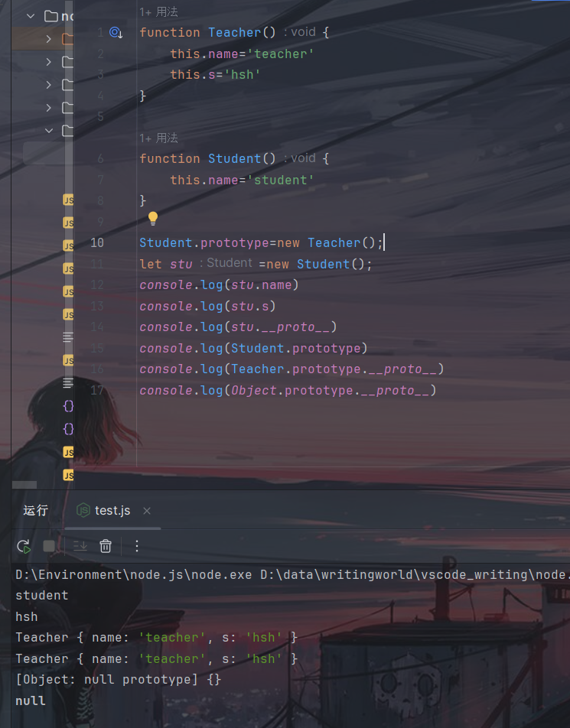Click the stop process square button
This screenshot has height=728, width=570.
pyautogui.click(x=49, y=546)
